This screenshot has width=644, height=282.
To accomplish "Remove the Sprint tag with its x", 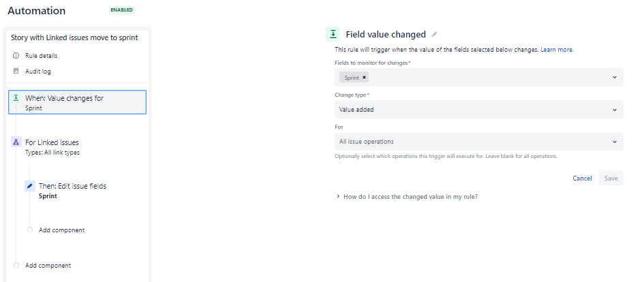I will coord(364,77).
